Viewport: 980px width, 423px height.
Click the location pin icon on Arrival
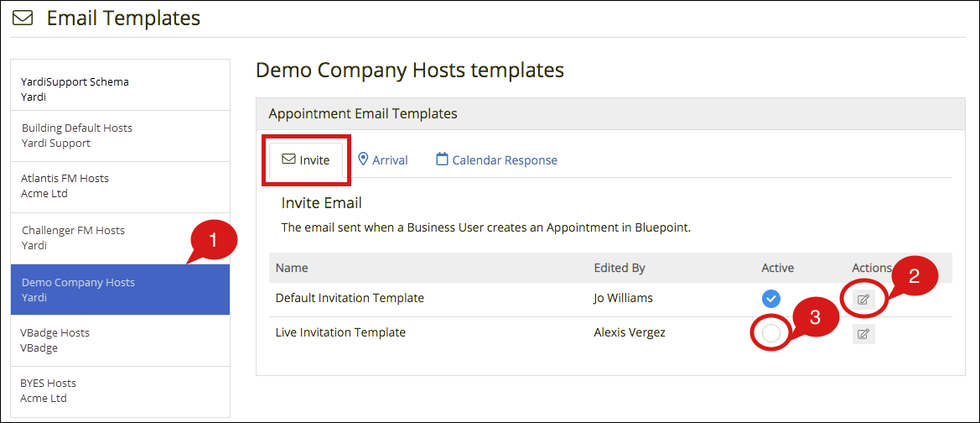coord(363,159)
